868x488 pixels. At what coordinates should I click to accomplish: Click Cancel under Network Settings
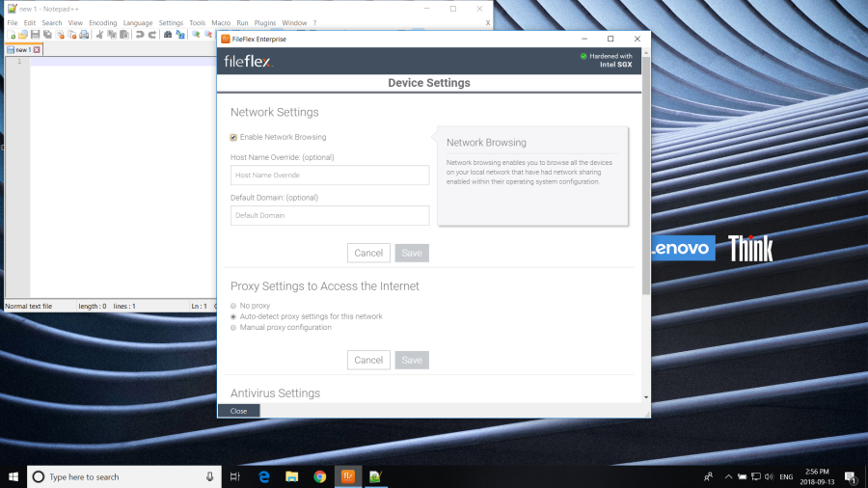[x=368, y=253]
